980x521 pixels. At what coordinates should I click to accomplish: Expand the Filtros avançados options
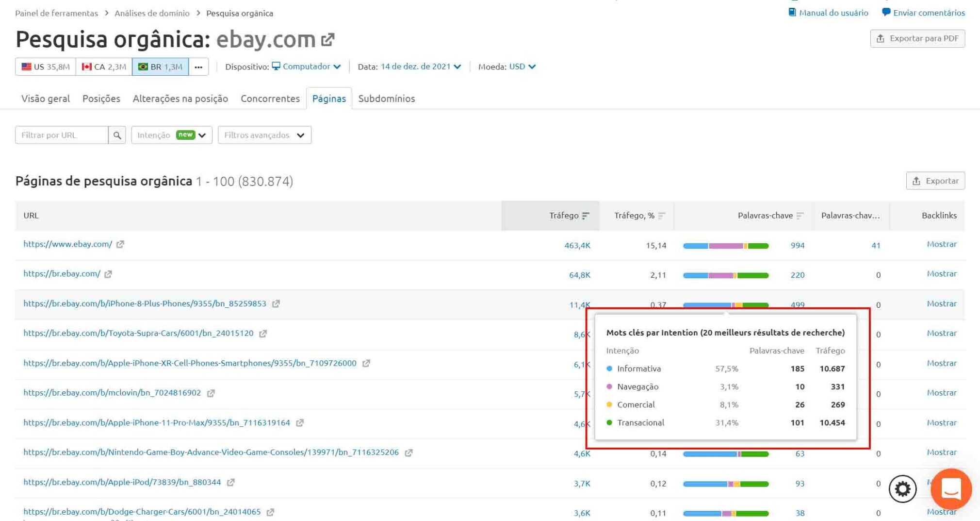pos(264,135)
